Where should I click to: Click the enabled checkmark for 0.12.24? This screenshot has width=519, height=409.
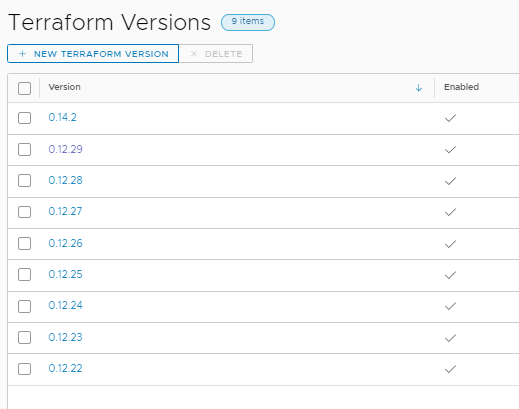point(450,306)
